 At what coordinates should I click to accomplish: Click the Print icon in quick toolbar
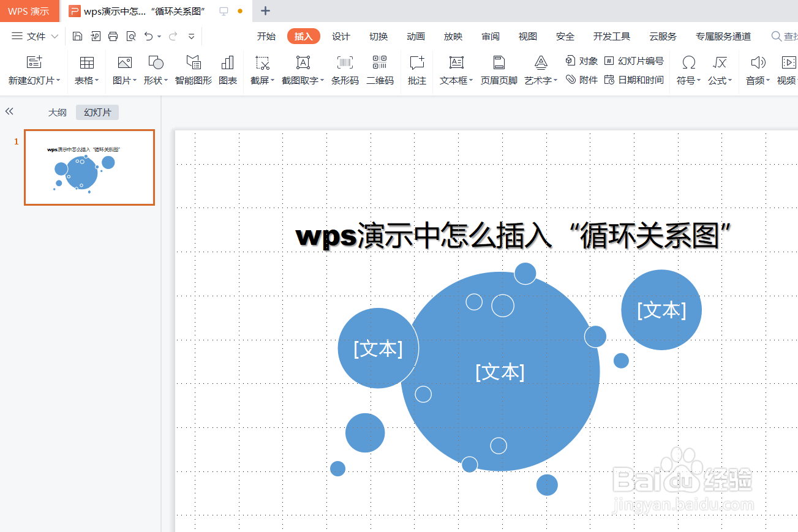coord(113,36)
